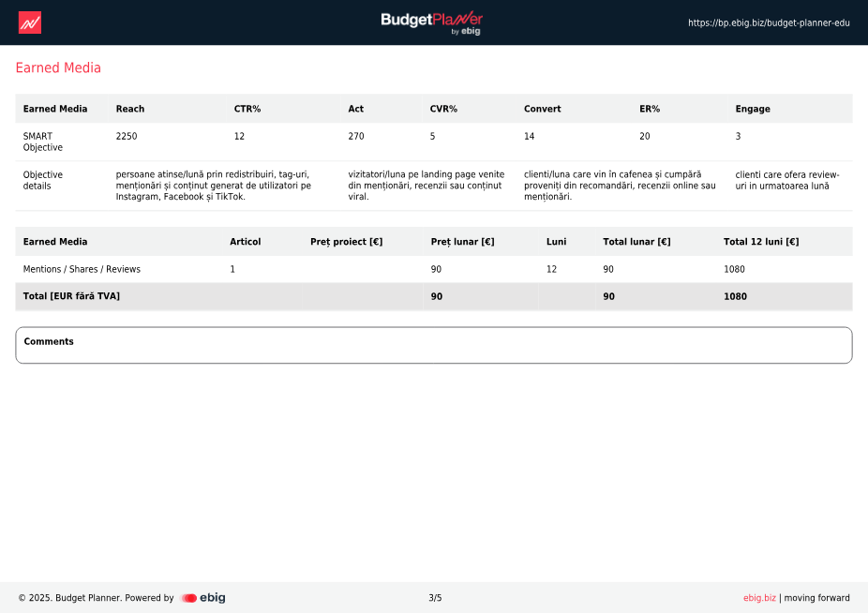Viewport: 868px width, 613px height.
Task: Click the page number 3/5 indicator
Action: [x=435, y=598]
